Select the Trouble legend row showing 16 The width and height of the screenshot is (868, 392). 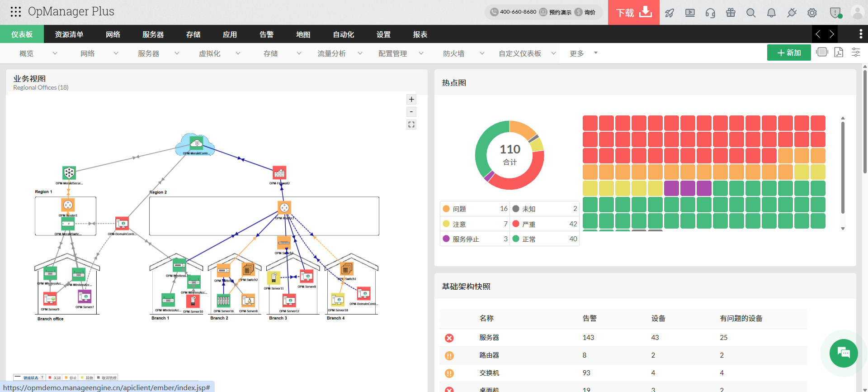pos(475,209)
